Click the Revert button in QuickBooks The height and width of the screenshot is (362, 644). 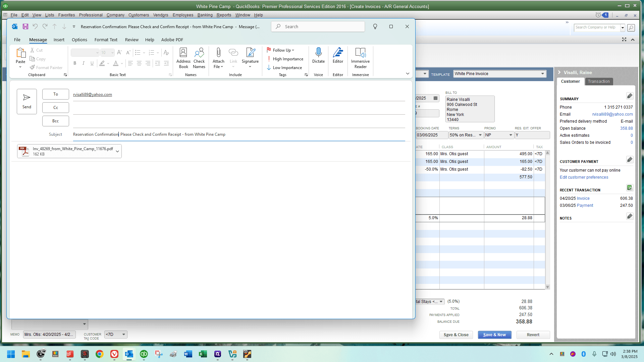pos(533,335)
